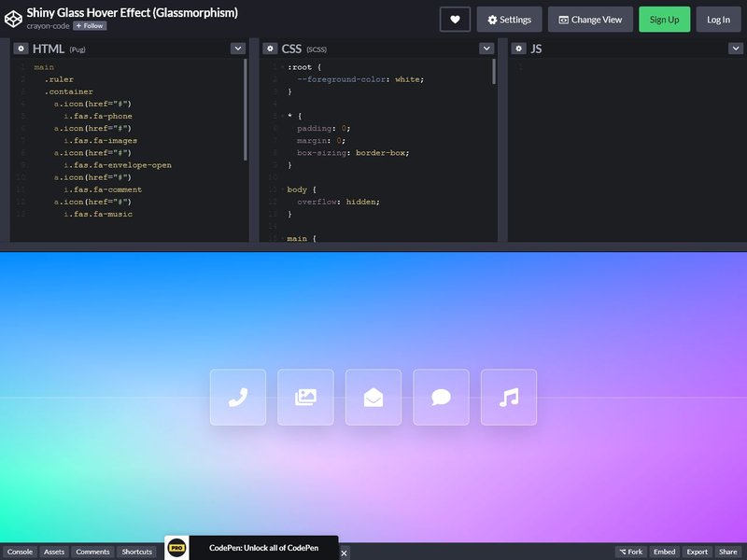
Task: Open the Settings button
Action: [509, 20]
